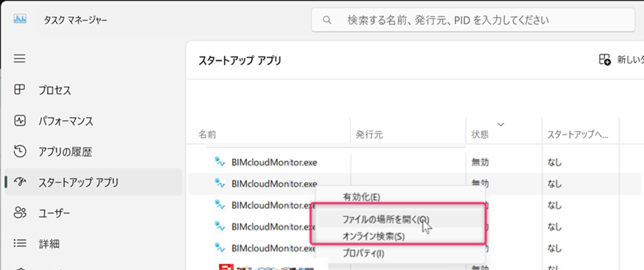This screenshot has height=270, width=644.
Task: Click the 詳細 list icon
Action: click(20, 244)
